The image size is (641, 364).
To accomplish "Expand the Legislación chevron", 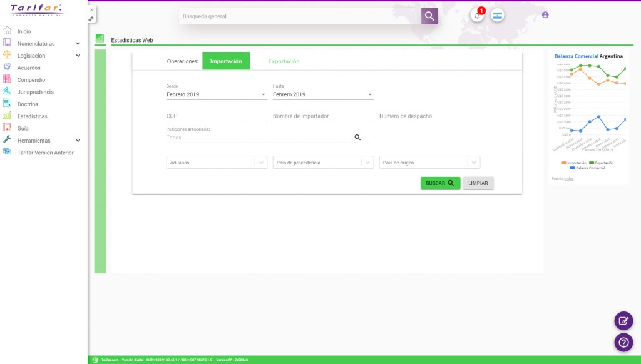I will (78, 56).
